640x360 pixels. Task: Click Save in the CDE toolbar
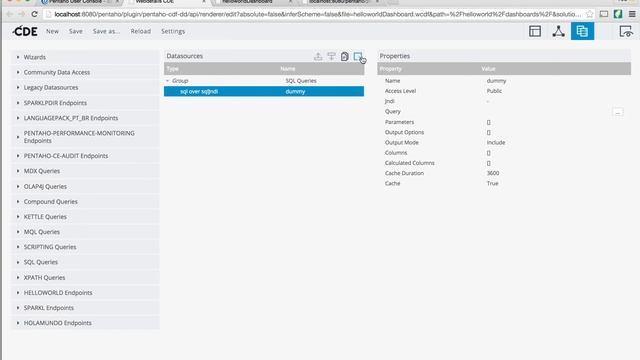click(76, 31)
